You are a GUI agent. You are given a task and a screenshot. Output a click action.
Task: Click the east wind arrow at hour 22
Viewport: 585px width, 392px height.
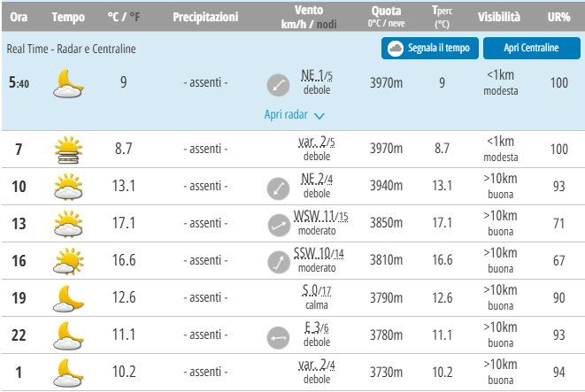(x=278, y=335)
